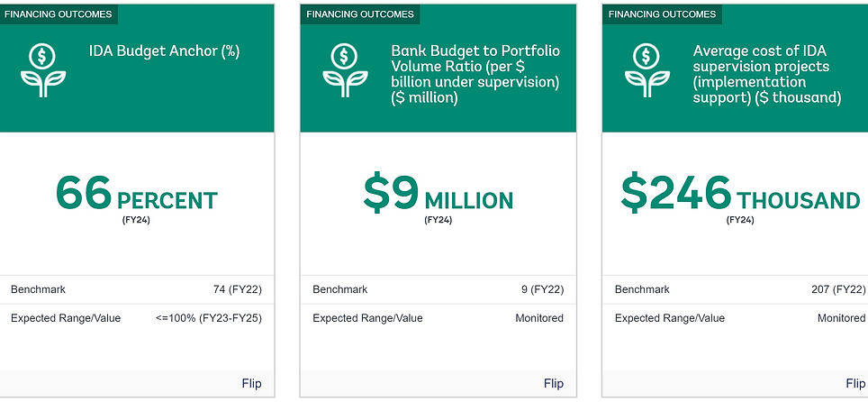
Task: Click the plant-dollar icon on Bank Budget to Portfolio card
Action: (x=346, y=70)
